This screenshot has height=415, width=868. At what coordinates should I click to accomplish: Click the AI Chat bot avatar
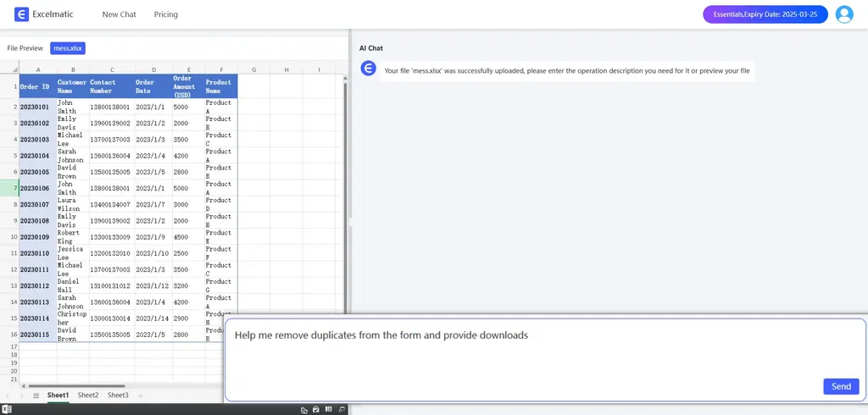(369, 69)
